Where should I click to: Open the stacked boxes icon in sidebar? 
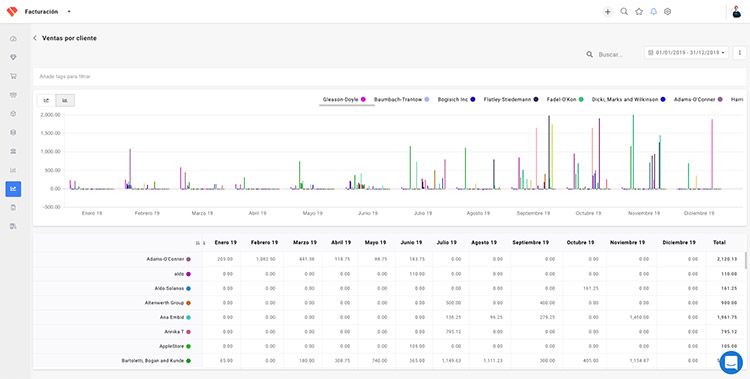tap(13, 133)
